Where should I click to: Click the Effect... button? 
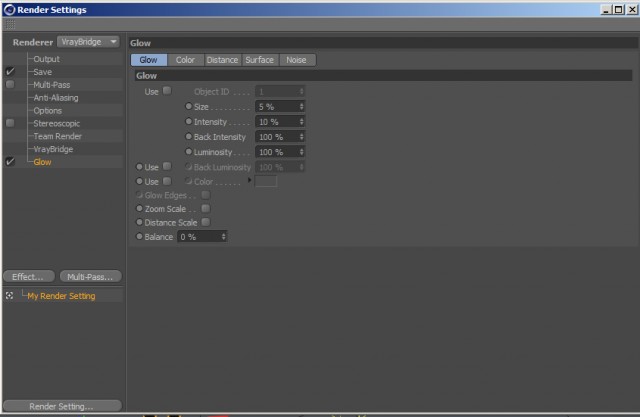pos(29,277)
